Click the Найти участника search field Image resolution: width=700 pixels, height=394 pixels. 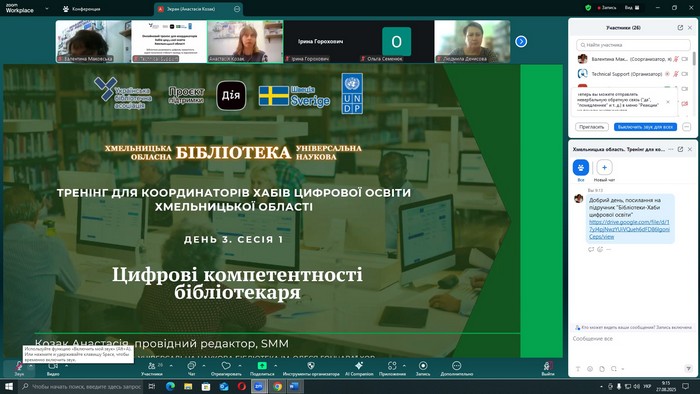(x=633, y=45)
